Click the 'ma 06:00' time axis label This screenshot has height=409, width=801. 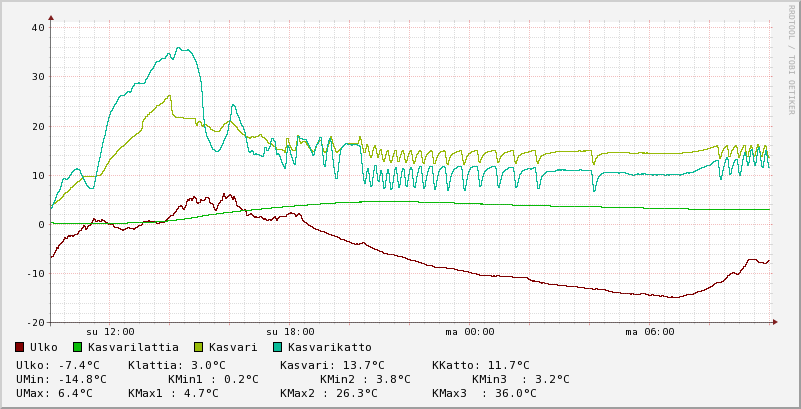(650, 332)
